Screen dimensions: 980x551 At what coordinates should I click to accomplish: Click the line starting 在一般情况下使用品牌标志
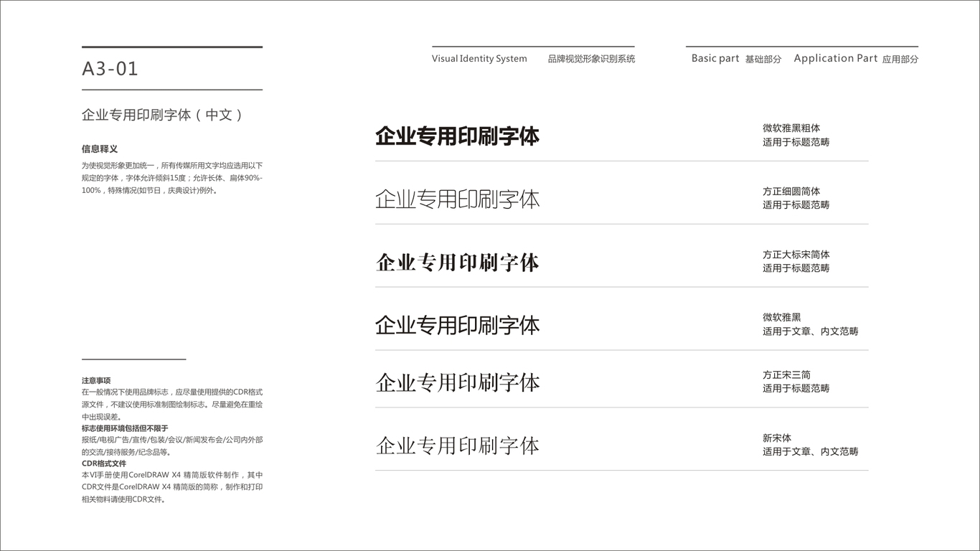[172, 392]
